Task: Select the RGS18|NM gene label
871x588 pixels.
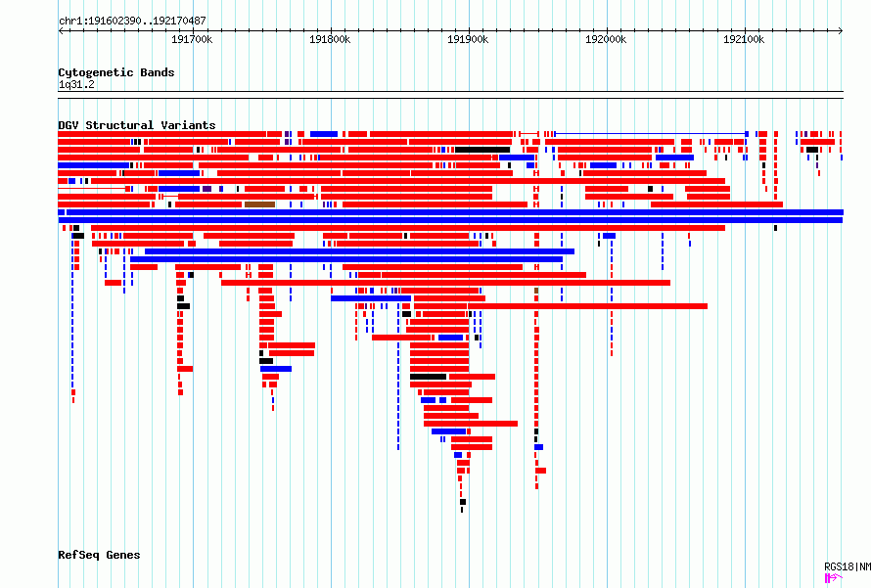Action: coord(848,566)
